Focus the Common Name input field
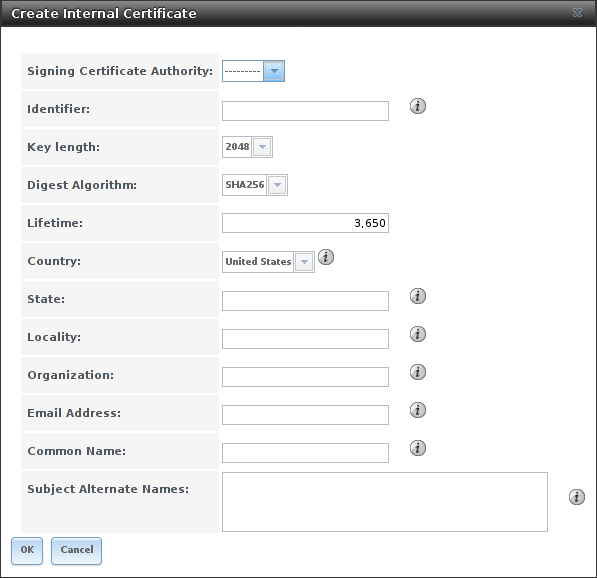 [305, 453]
